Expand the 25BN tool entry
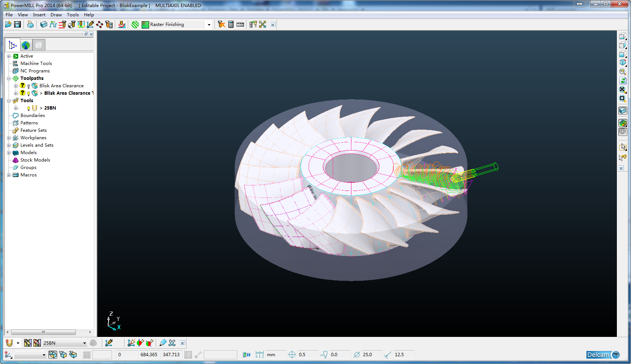This screenshot has width=631, height=364. 16,108
